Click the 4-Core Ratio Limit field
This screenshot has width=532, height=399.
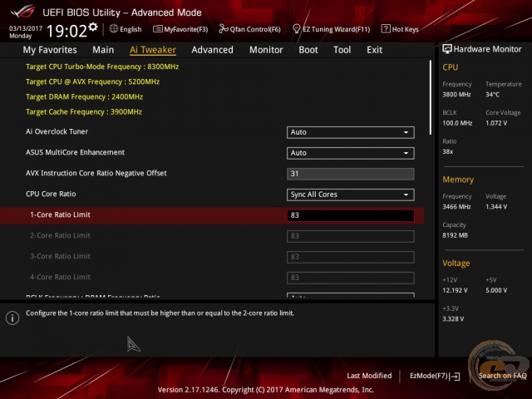(x=351, y=278)
